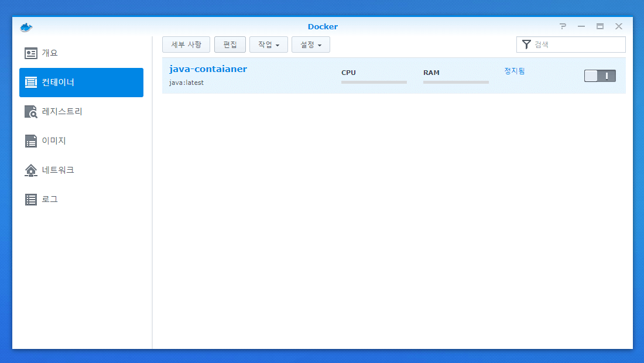644x363 pixels.
Task: Click the RAM label
Action: 431,73
